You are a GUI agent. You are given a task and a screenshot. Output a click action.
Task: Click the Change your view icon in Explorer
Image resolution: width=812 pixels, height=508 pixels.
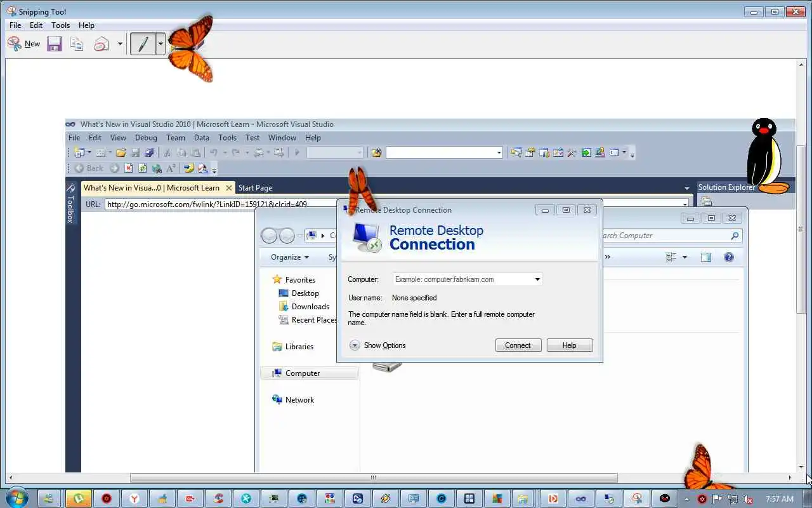(x=671, y=257)
